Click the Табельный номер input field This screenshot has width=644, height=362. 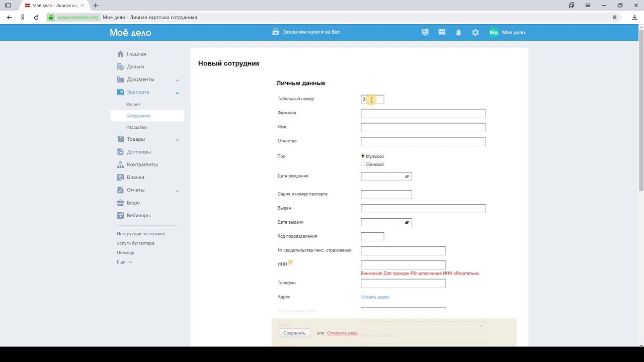[x=372, y=100]
